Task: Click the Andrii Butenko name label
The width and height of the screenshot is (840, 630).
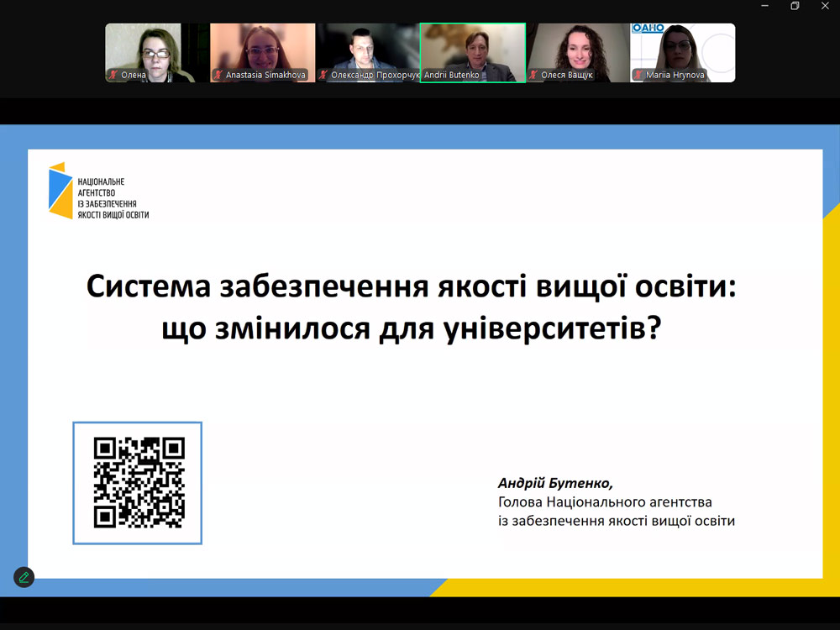Action: point(451,75)
